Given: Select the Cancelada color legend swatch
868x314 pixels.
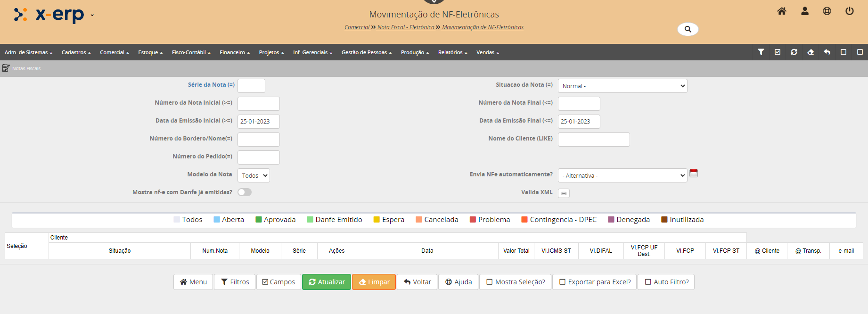Looking at the screenshot, I should [419, 220].
